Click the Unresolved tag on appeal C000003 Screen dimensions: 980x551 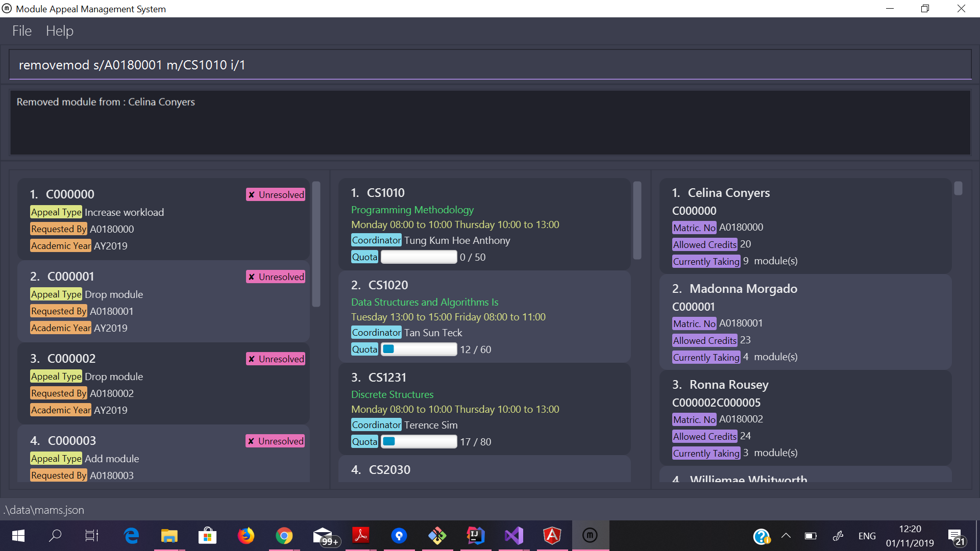tap(276, 441)
